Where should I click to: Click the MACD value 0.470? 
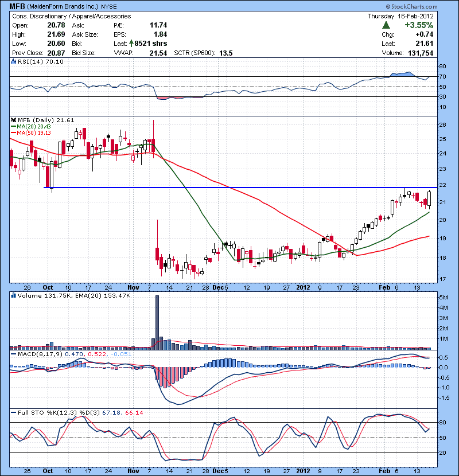74,354
